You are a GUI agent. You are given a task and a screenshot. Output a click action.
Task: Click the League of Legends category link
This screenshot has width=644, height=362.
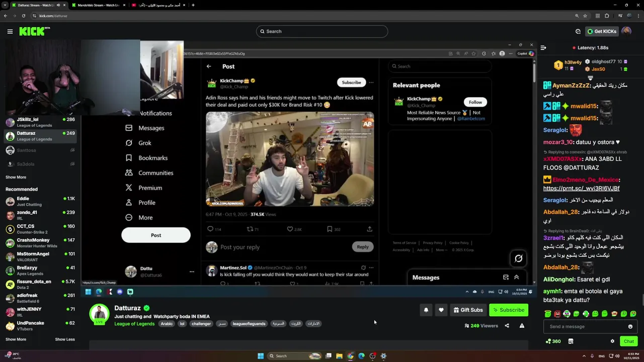point(134,324)
